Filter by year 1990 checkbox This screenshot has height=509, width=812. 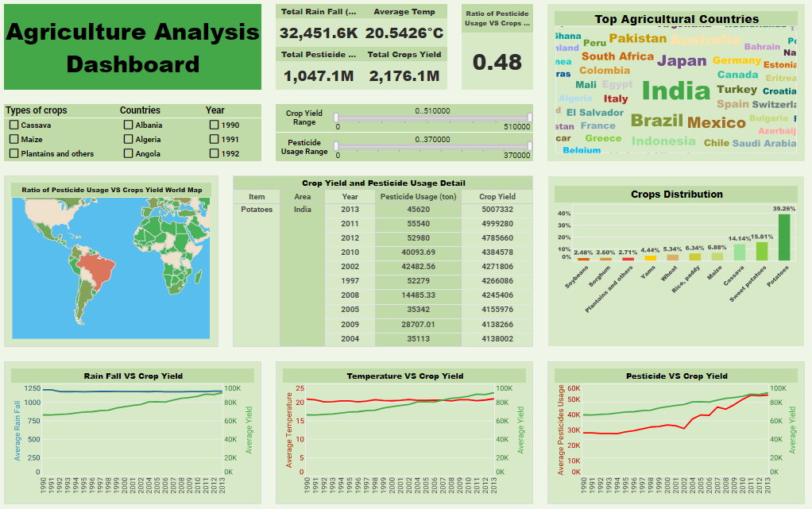tap(214, 125)
